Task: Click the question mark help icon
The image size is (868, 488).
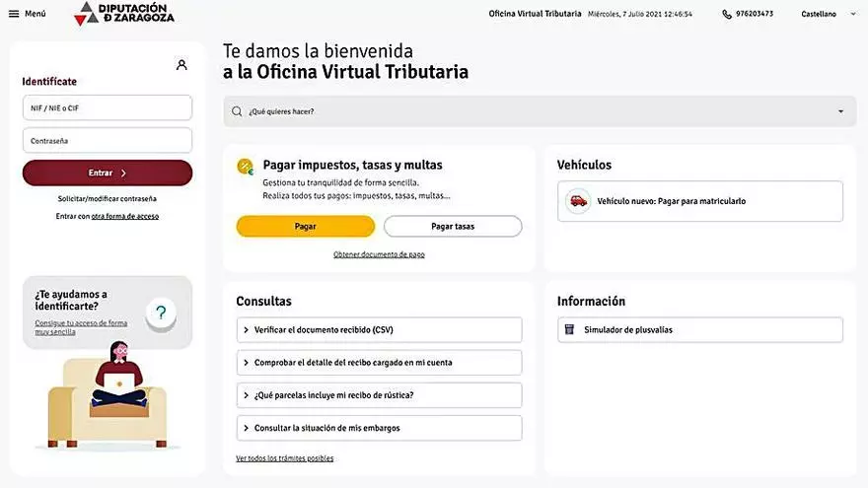Action: pyautogui.click(x=161, y=314)
